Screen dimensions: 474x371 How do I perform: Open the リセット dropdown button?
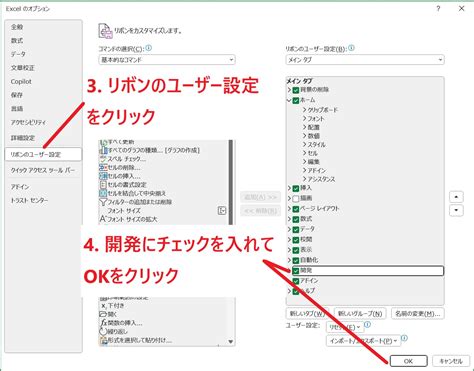point(344,327)
